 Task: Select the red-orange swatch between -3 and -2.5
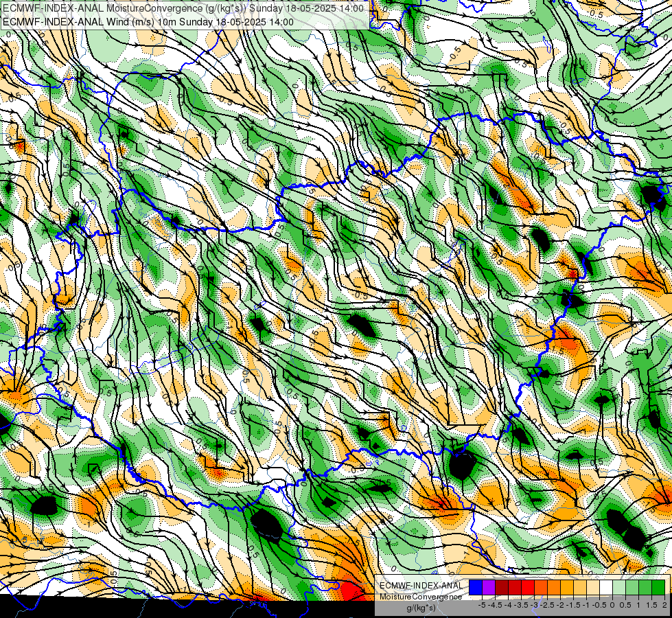click(541, 587)
